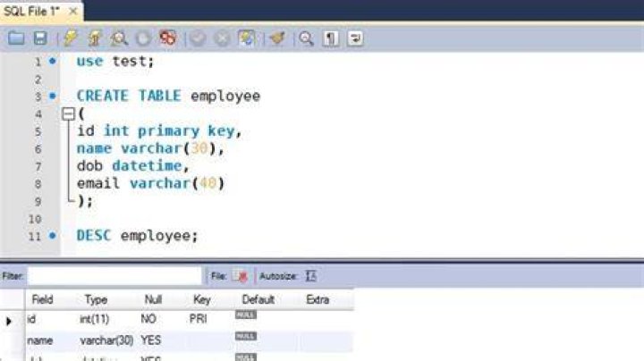Click statement marker dot on line 11

(52, 236)
